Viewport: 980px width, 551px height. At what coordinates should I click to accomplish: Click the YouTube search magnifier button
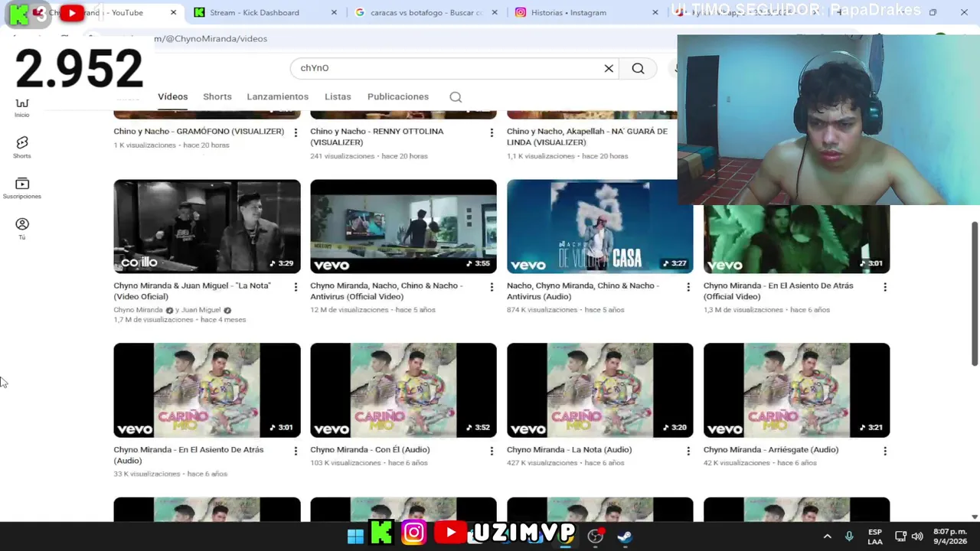tap(638, 68)
